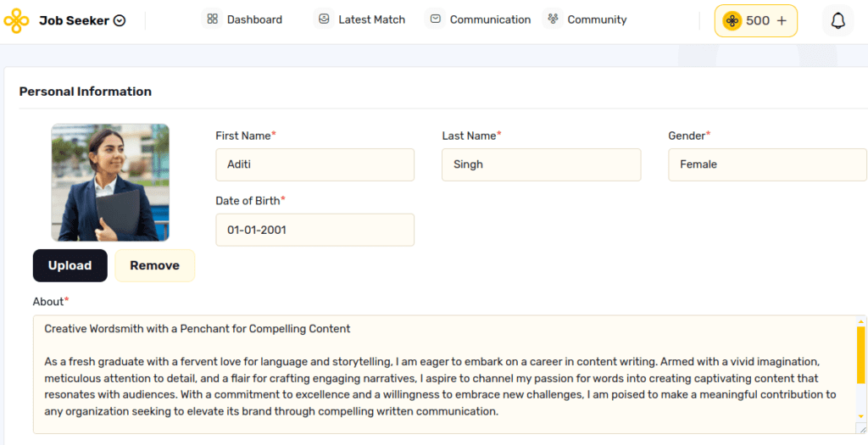Click the gold coin icon beside 500
The width and height of the screenshot is (868, 445).
tap(732, 20)
